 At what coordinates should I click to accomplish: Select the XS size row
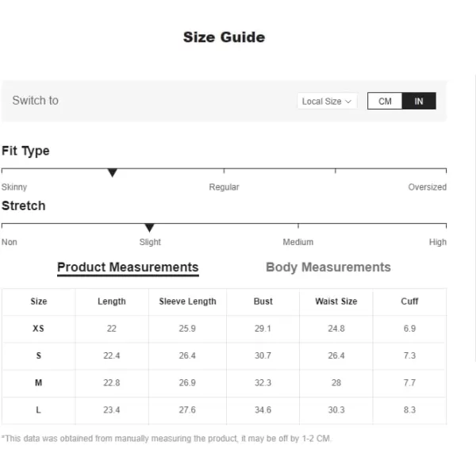click(224, 328)
